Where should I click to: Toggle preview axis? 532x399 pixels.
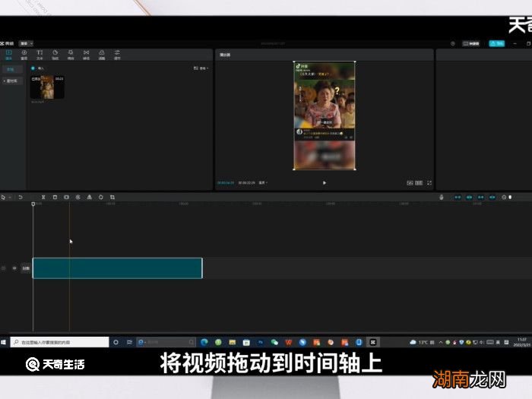coord(492,197)
